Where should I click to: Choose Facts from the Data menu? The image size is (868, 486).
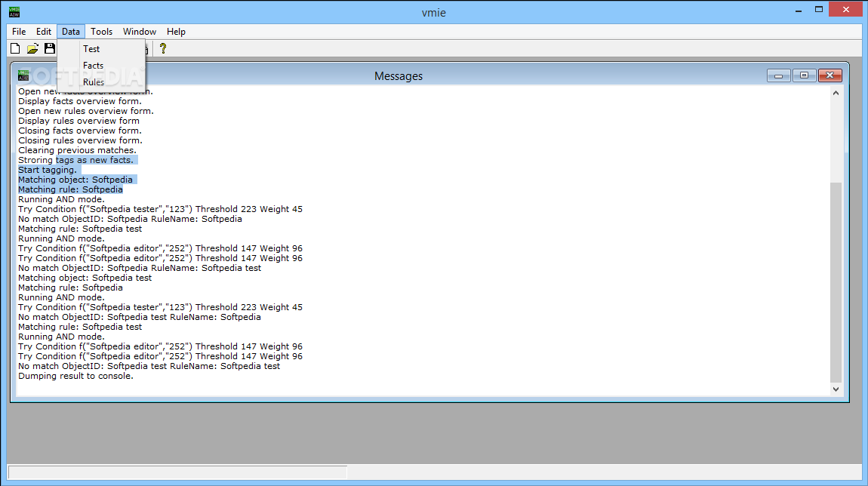pyautogui.click(x=102, y=66)
